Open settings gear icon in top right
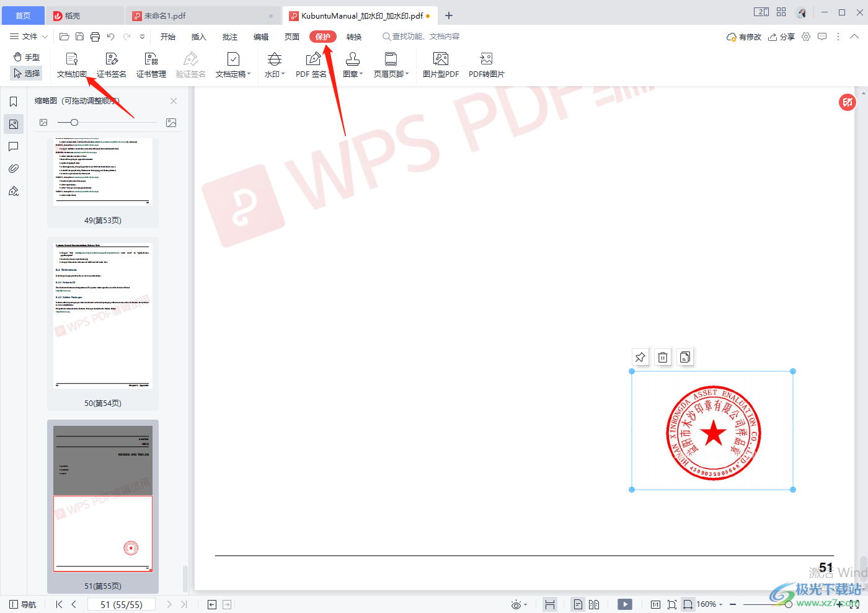 point(806,37)
